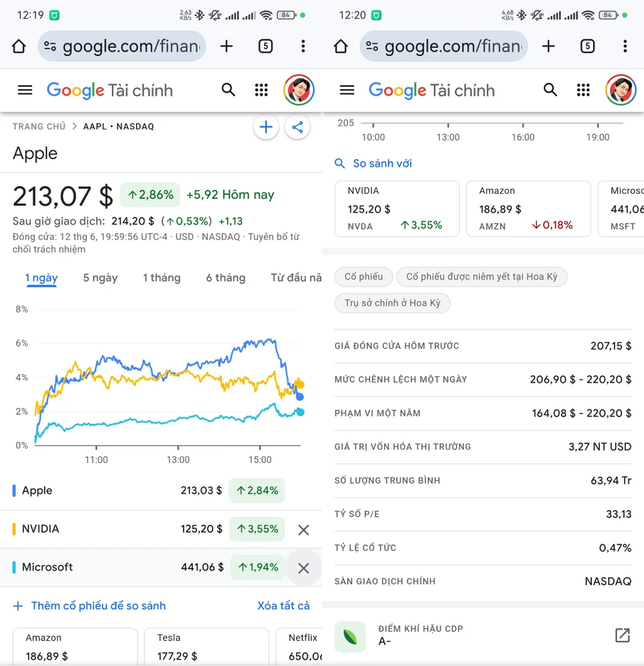Image resolution: width=644 pixels, height=666 pixels.
Task: Click the browser home icon
Action: [x=19, y=46]
